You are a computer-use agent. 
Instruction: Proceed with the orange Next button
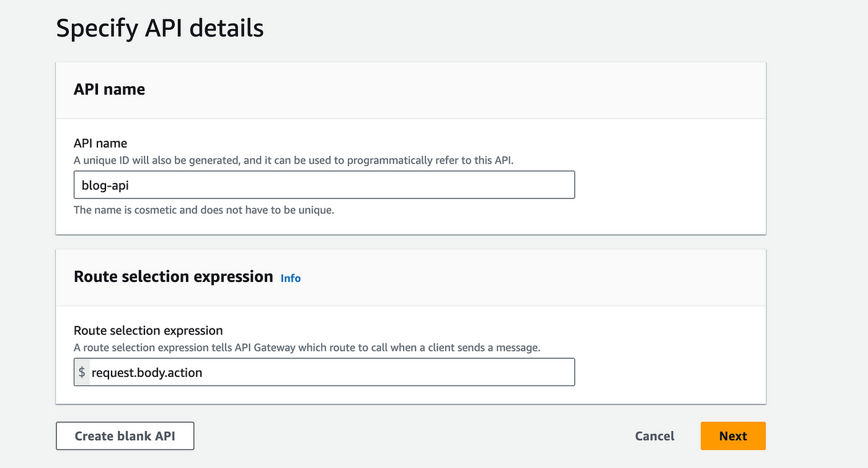[733, 436]
